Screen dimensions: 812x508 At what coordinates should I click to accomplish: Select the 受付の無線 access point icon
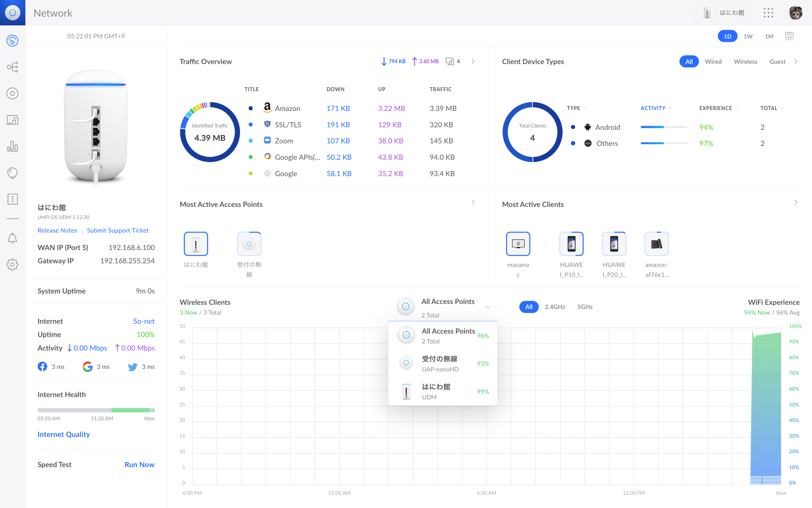pyautogui.click(x=249, y=244)
